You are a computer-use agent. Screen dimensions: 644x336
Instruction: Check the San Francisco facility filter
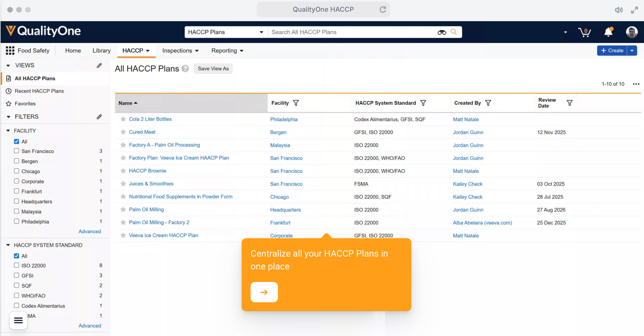pyautogui.click(x=16, y=151)
